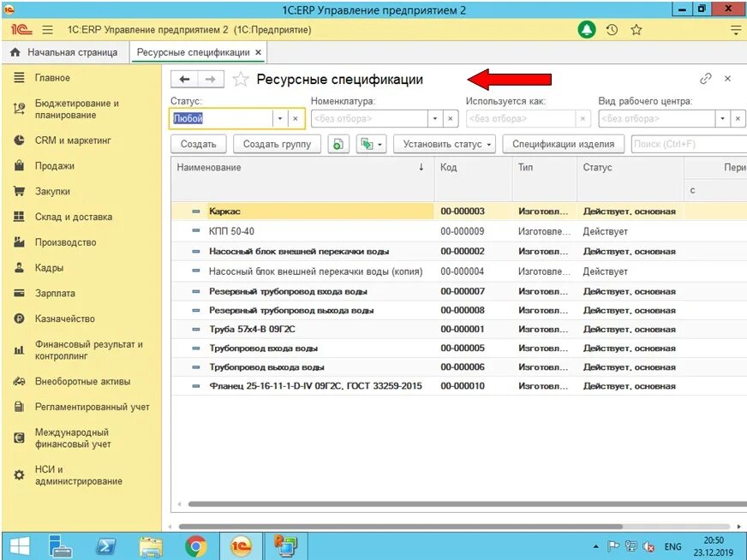The image size is (747, 560).
Task: Open Установить статус dropdown button
Action: [x=445, y=145]
